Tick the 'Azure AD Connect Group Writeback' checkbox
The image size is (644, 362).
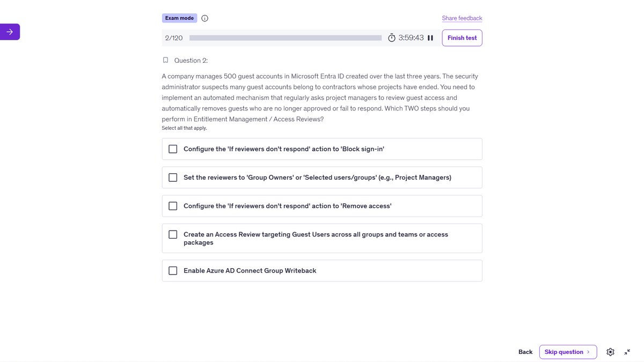click(x=173, y=271)
